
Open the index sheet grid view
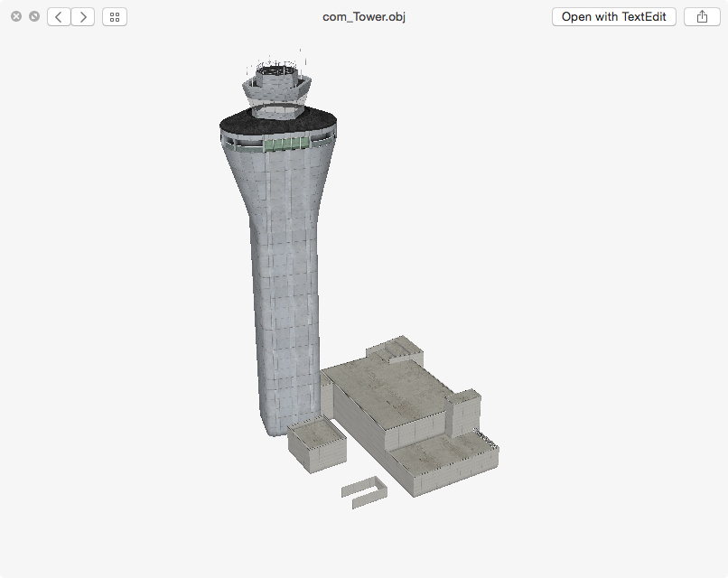point(115,17)
